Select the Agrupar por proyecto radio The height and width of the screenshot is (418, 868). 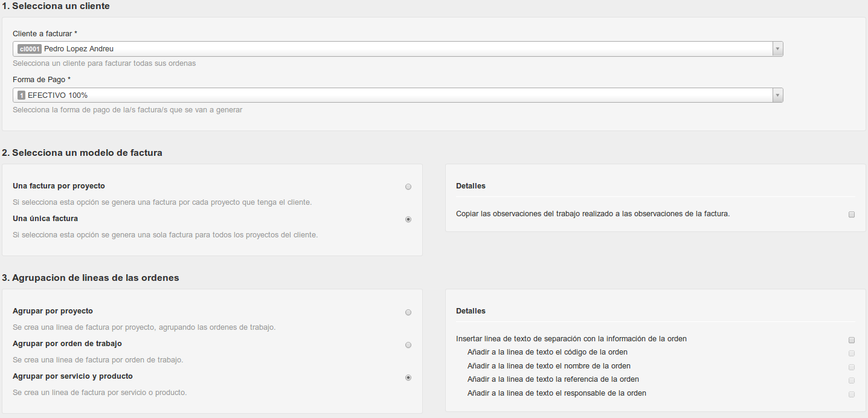pos(408,313)
